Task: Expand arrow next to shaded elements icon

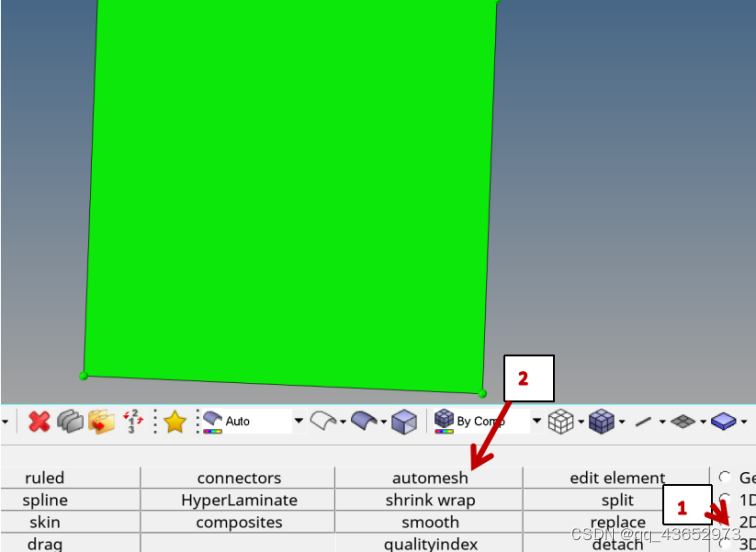Action: click(x=622, y=422)
